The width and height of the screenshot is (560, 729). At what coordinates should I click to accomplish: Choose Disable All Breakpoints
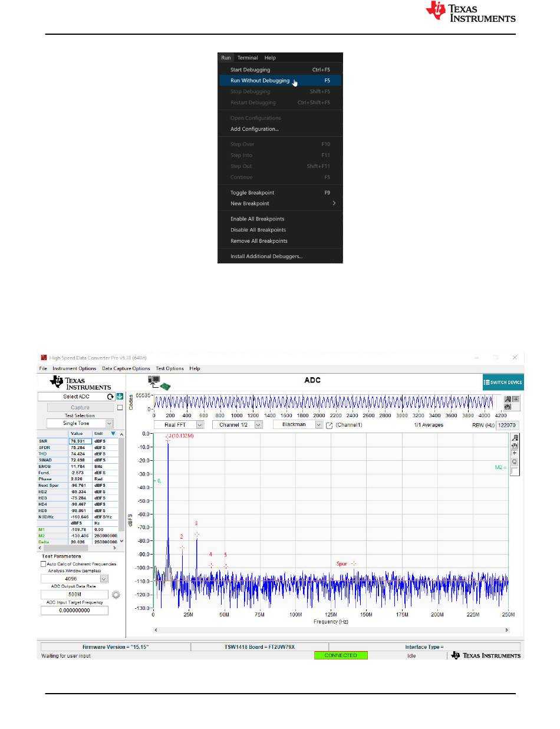click(x=281, y=230)
